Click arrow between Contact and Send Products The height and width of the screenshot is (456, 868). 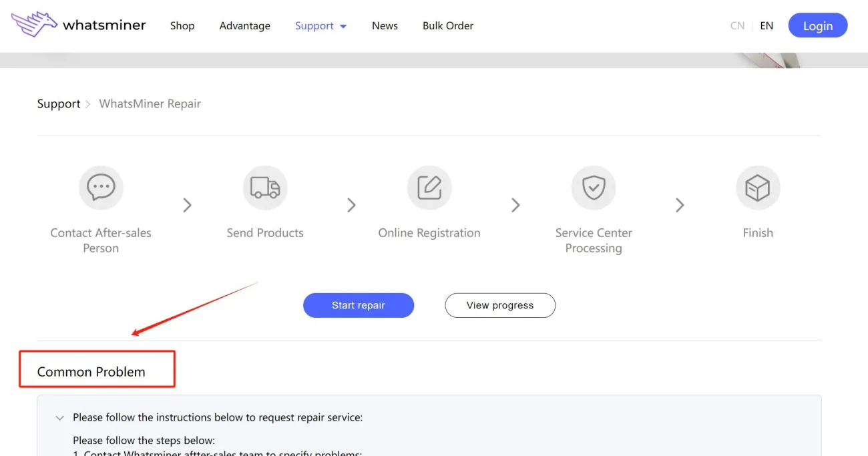click(x=188, y=205)
